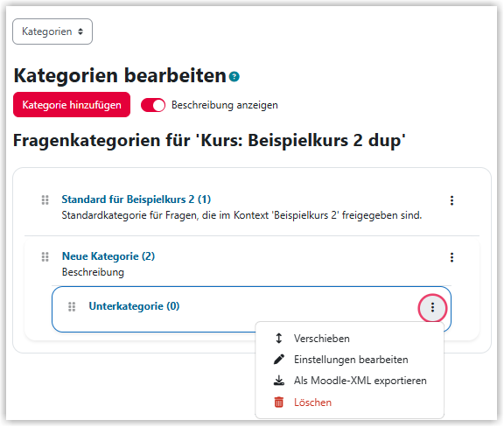Choose Als Moodle-XML exportieren option
This screenshot has width=504, height=427.
349,381
